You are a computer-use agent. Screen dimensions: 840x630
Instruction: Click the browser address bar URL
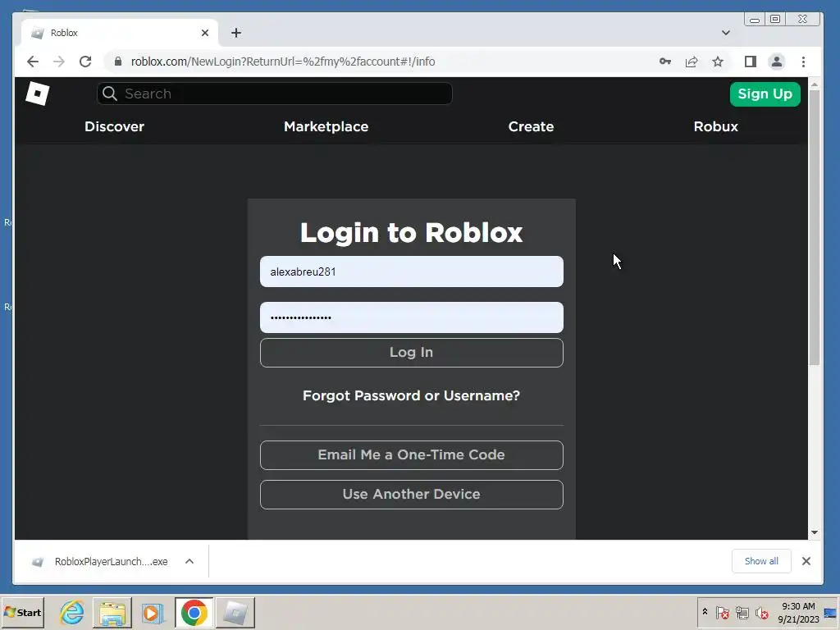coord(283,62)
